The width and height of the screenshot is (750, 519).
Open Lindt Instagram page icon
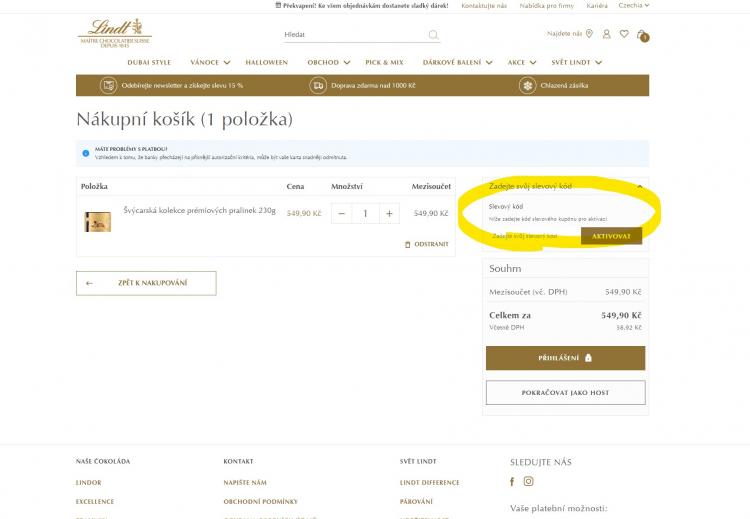529,481
